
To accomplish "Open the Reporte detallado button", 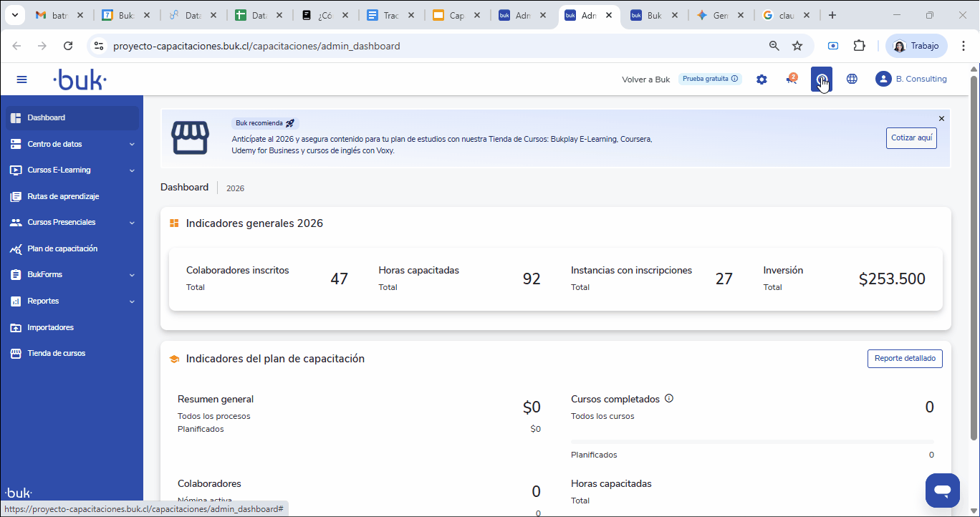I will (905, 358).
